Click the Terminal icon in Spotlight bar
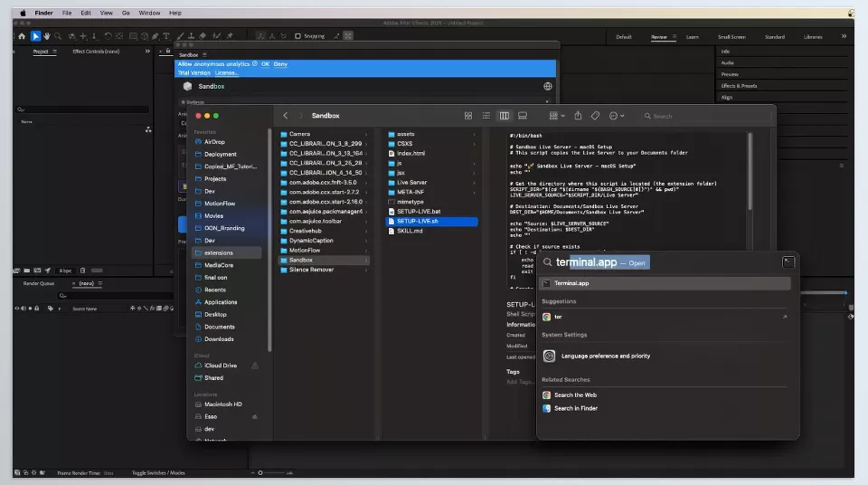The image size is (868, 485). (788, 262)
